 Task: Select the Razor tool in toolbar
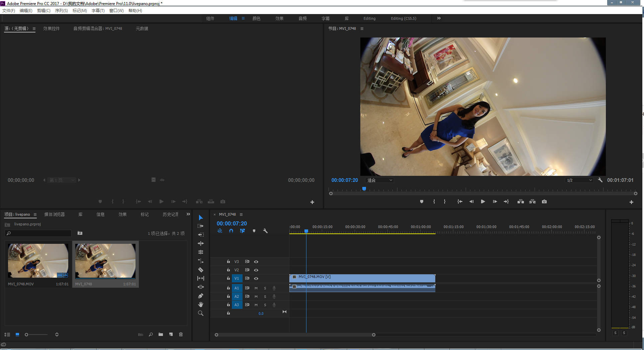tap(201, 270)
